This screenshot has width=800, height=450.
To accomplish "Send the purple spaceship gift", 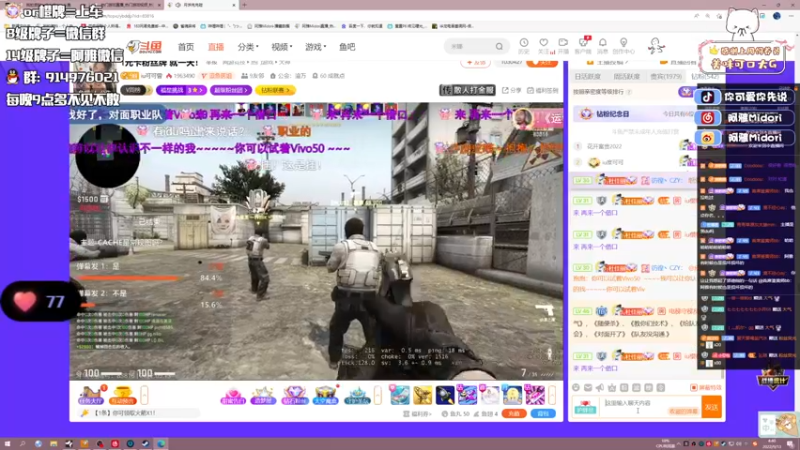I will pos(467,395).
